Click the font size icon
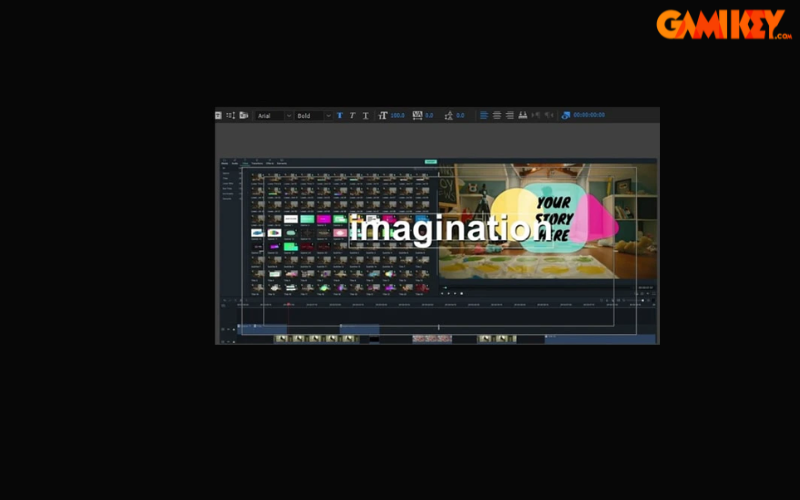Viewport: 800px width, 500px height. [x=383, y=116]
